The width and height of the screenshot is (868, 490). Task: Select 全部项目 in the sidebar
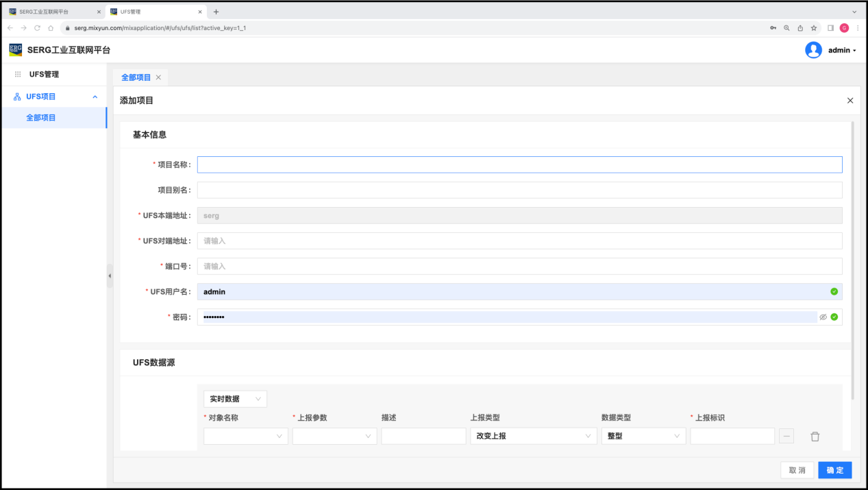click(x=41, y=118)
